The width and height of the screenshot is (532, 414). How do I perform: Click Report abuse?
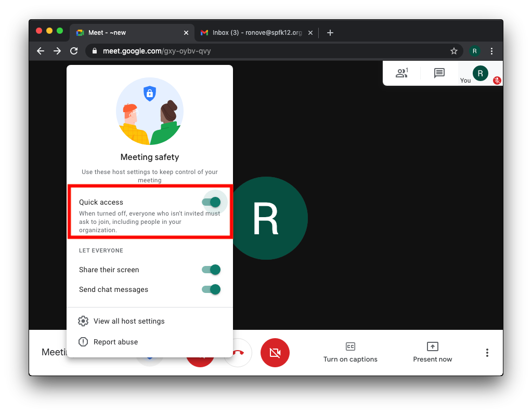[115, 342]
